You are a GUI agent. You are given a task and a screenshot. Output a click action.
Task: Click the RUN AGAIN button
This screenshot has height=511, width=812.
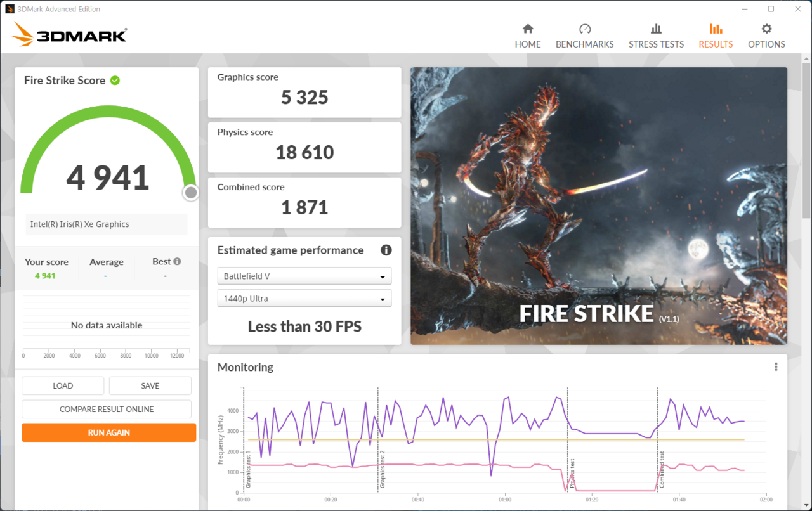108,432
